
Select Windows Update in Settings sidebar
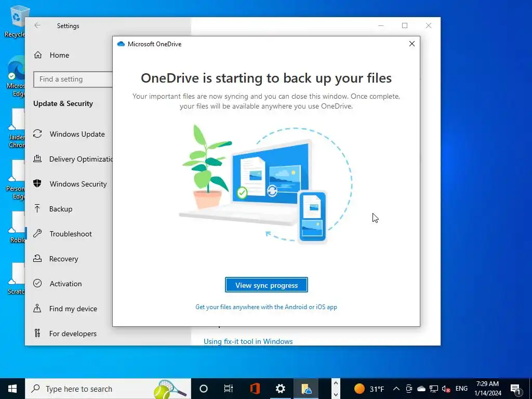pos(77,134)
